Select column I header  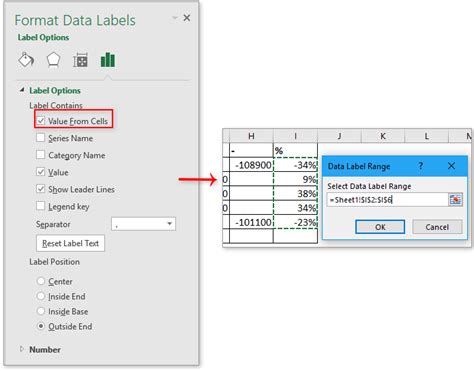[x=295, y=136]
